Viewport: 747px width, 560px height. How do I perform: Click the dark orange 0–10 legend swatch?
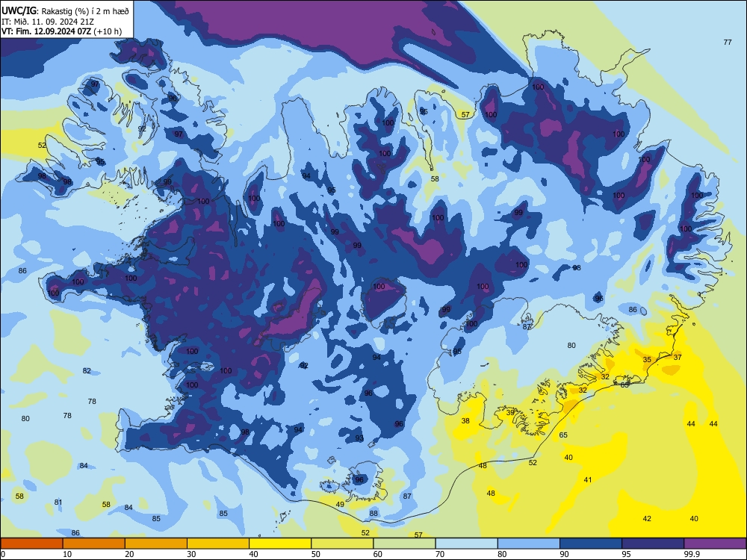click(31, 544)
